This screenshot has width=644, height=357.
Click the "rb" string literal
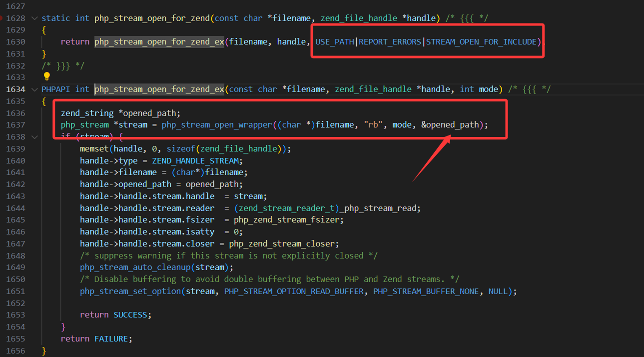pos(373,125)
